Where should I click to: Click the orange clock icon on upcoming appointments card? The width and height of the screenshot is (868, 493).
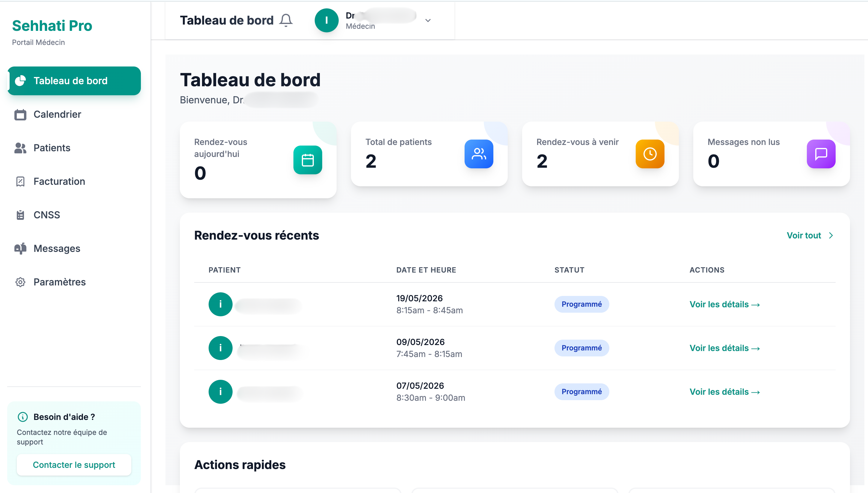pos(650,154)
